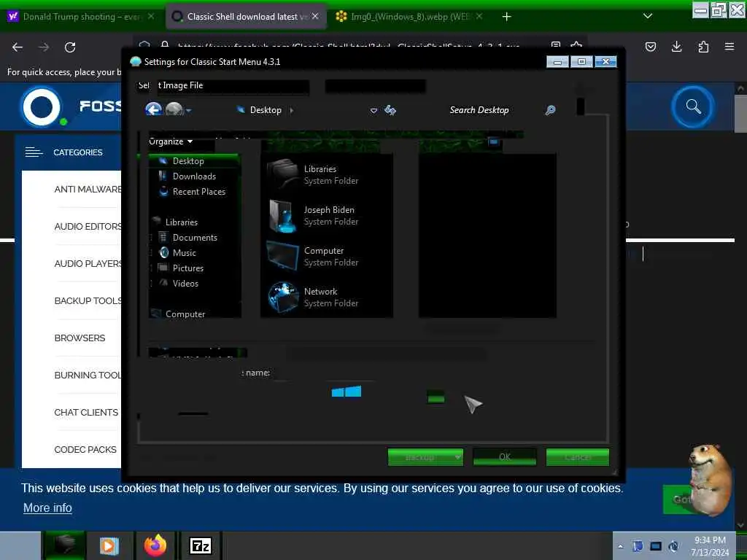Toggle the CATEGORIES menu lines icon
Image resolution: width=747 pixels, height=560 pixels.
click(34, 152)
